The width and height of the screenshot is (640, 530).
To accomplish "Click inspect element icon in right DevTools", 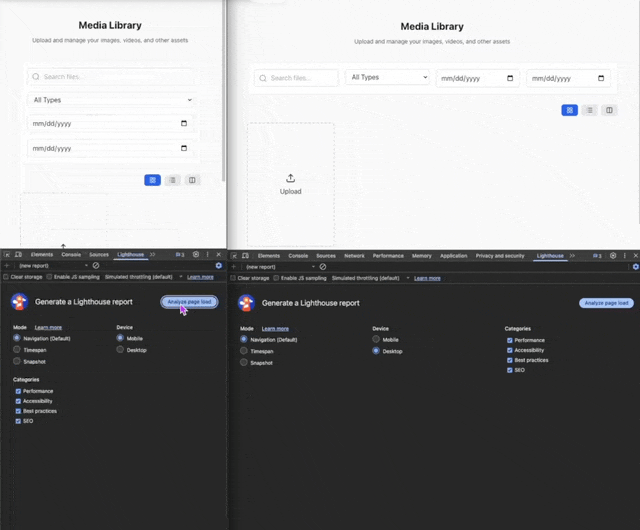I will 234,256.
